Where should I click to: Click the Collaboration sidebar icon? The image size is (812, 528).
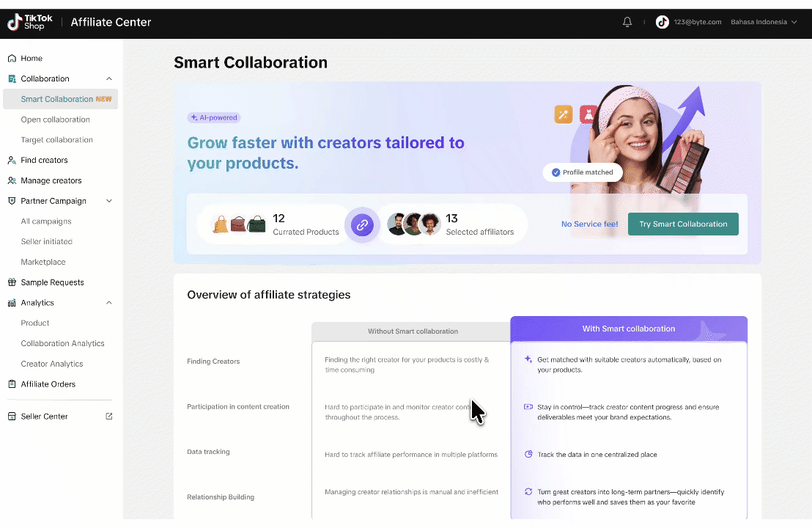click(12, 78)
